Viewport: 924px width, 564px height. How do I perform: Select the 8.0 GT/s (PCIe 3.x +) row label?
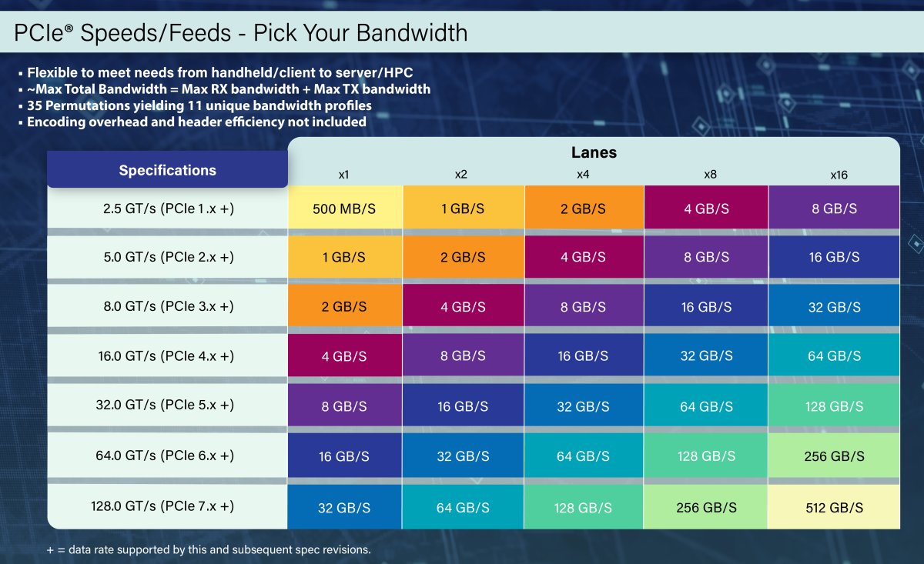[x=168, y=306]
